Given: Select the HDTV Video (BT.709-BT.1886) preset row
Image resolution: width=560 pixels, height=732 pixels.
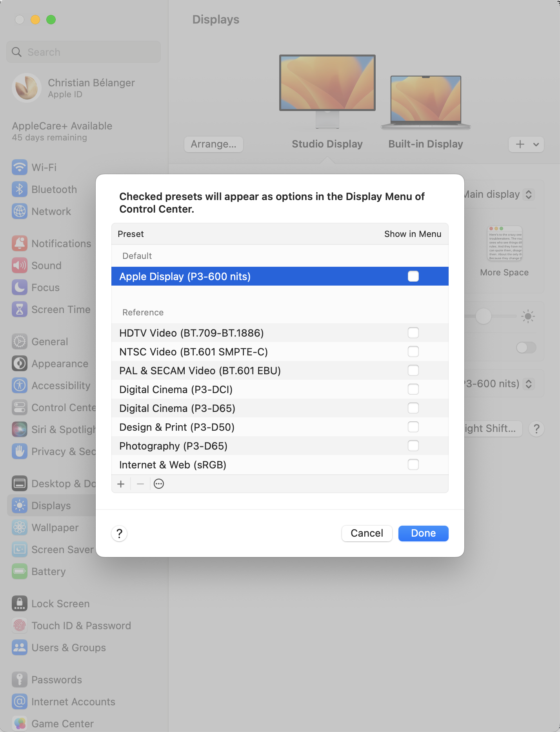Looking at the screenshot, I should click(280, 333).
